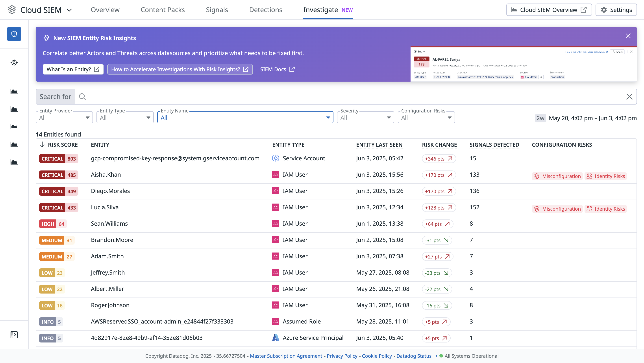Open How to Accelerate Investigations link

tap(180, 69)
